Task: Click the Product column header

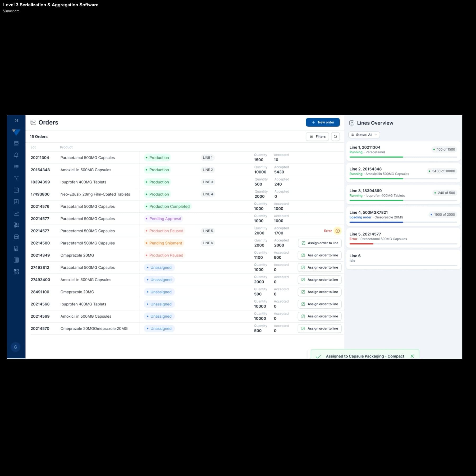Action: [x=66, y=147]
